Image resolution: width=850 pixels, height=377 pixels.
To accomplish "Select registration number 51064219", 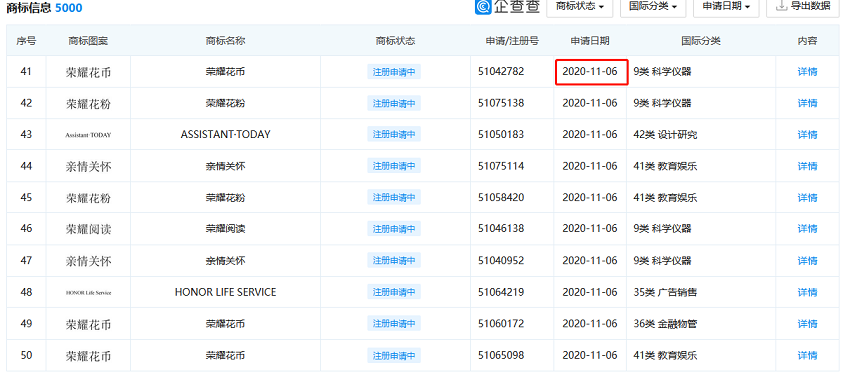I will (501, 292).
